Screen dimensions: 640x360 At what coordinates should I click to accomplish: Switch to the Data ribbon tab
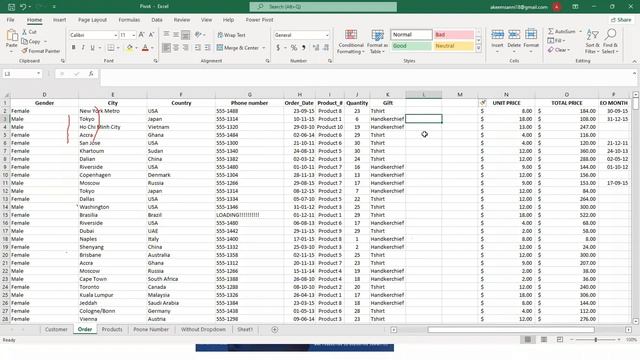(157, 20)
